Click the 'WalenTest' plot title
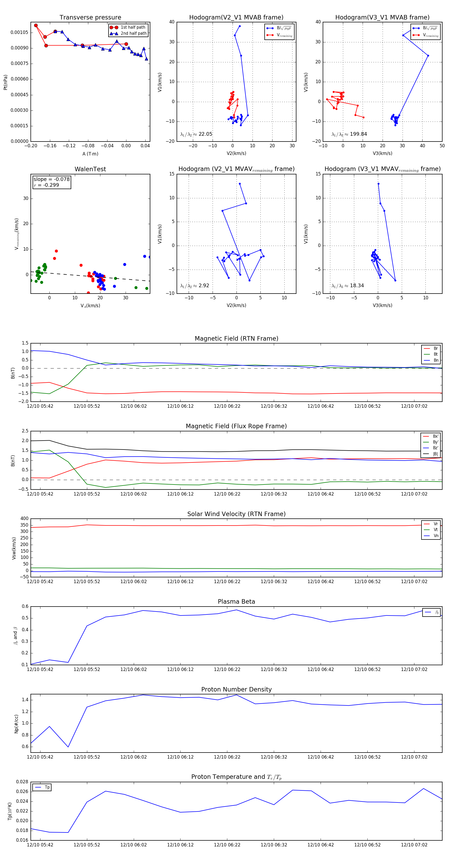The width and height of the screenshot is (473, 868). (90, 169)
